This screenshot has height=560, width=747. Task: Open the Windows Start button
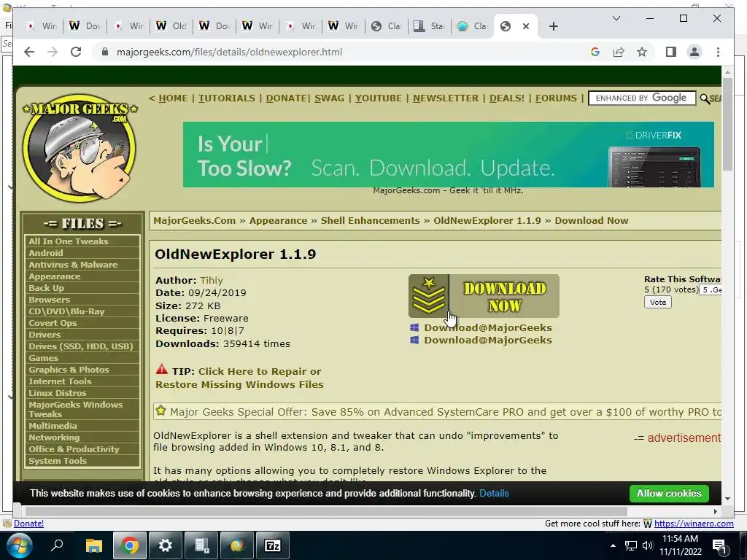(x=18, y=545)
